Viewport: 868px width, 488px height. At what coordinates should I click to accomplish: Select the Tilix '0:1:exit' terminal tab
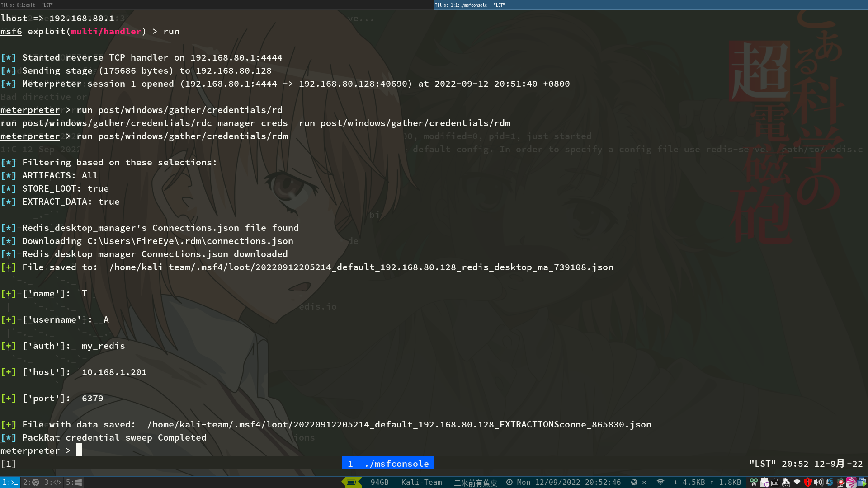(217, 5)
